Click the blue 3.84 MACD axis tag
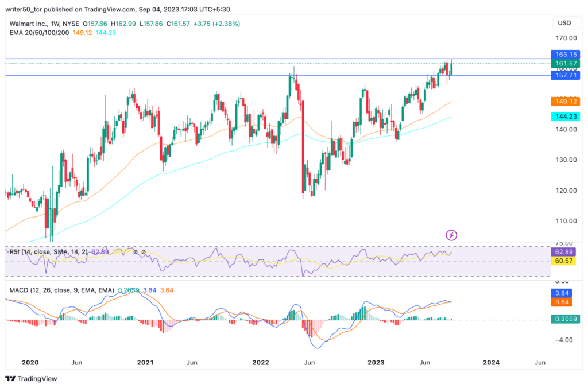 (562, 293)
